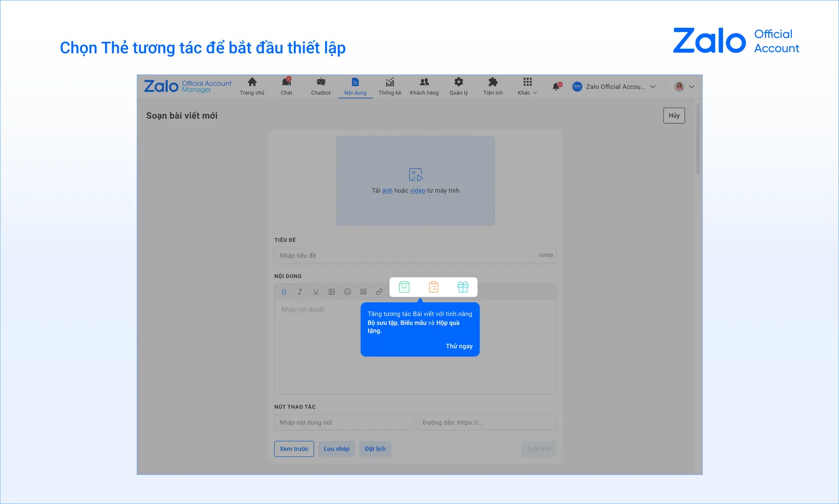
Task: Select the Bộ sưu tập shopping bag icon
Action: [404, 287]
